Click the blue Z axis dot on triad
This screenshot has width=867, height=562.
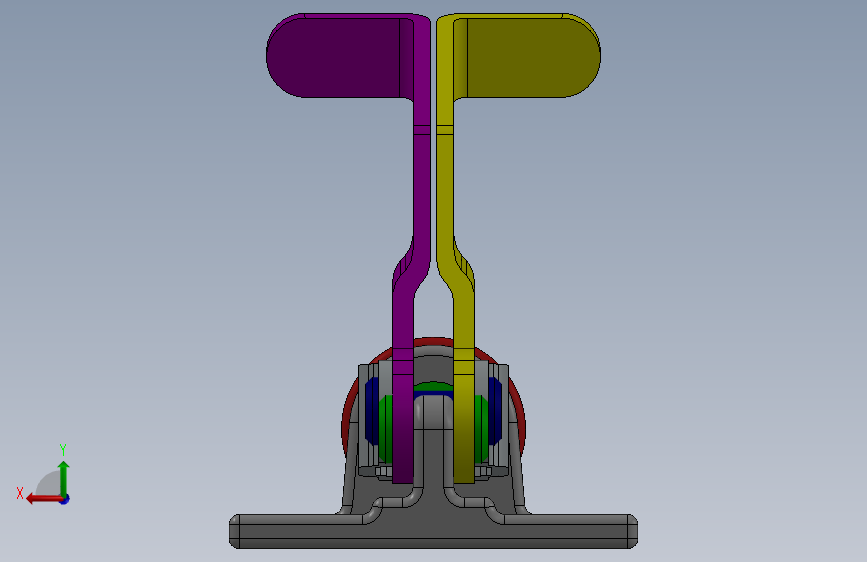point(65,499)
